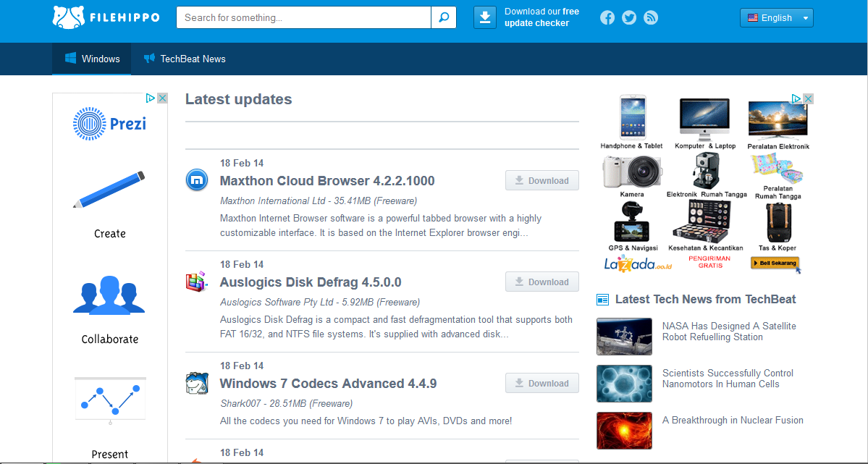Switch to the TechBeat News tab
The width and height of the screenshot is (868, 464).
point(184,59)
